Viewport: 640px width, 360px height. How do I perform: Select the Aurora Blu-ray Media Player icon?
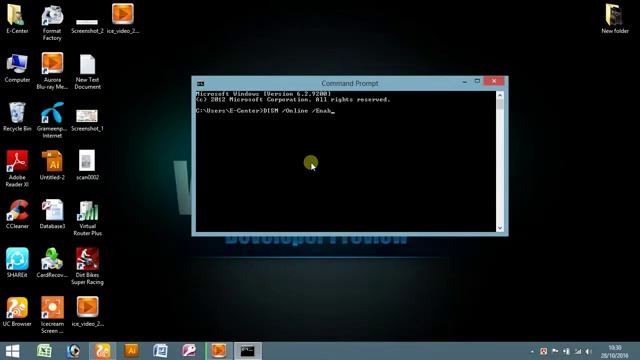click(52, 71)
